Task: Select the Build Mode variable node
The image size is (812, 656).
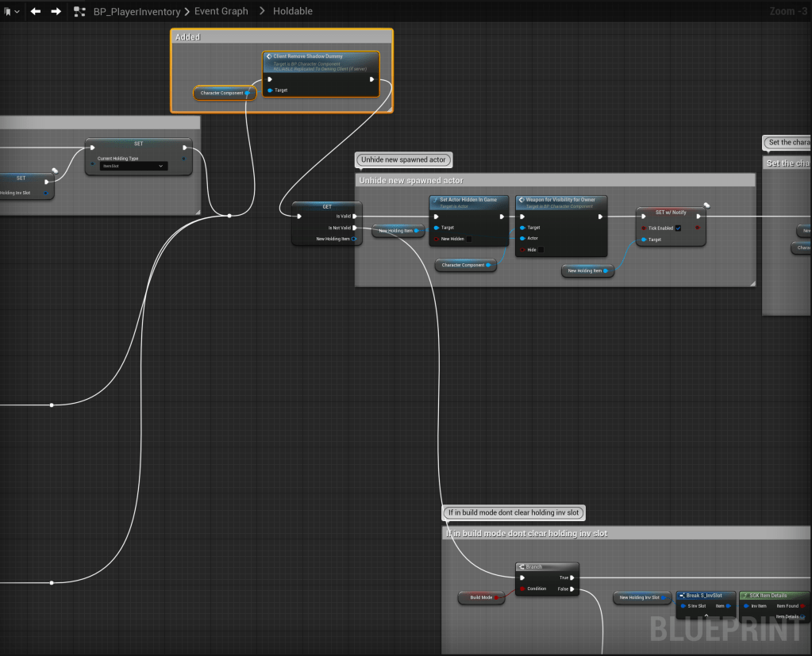Action: [x=481, y=597]
